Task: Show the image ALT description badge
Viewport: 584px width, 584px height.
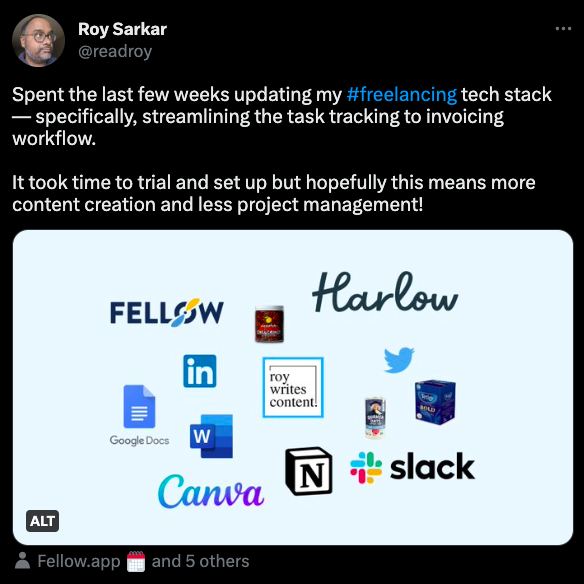Action: (42, 521)
